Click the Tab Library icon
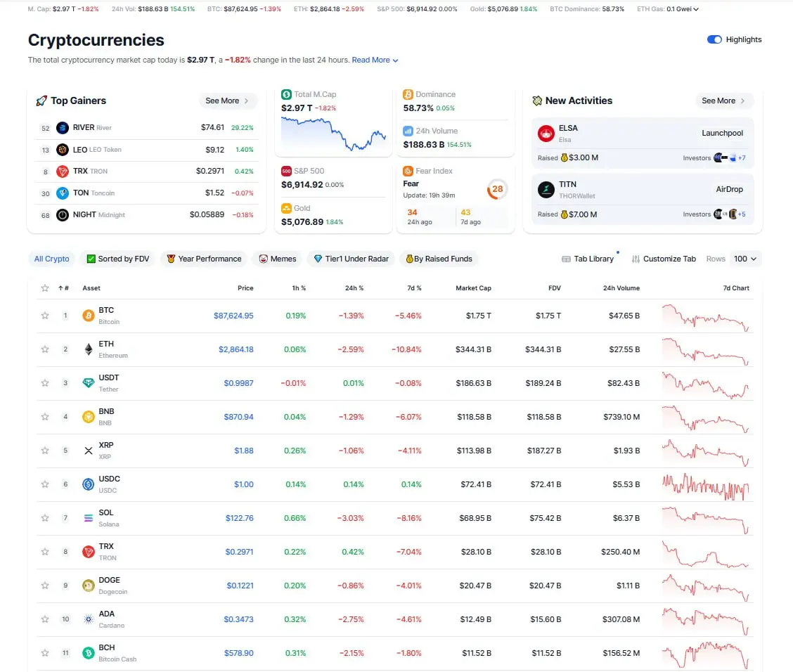Image resolution: width=793 pixels, height=672 pixels. [x=566, y=259]
